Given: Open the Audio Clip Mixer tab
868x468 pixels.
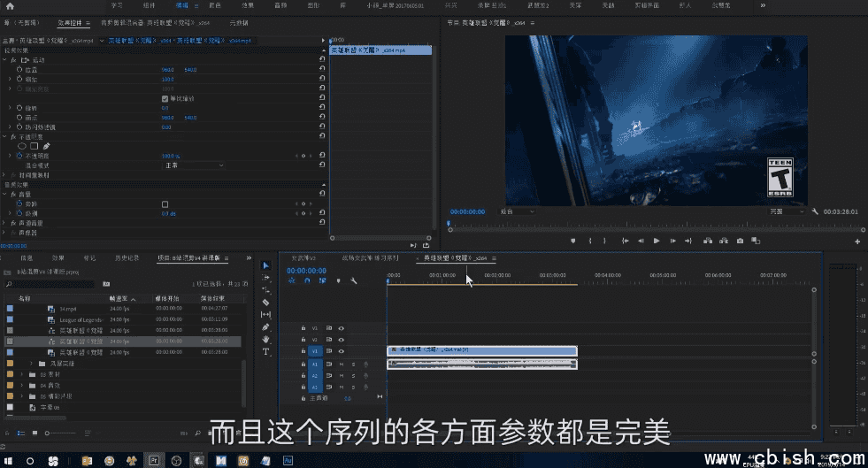Looking at the screenshot, I should pyautogui.click(x=155, y=23).
